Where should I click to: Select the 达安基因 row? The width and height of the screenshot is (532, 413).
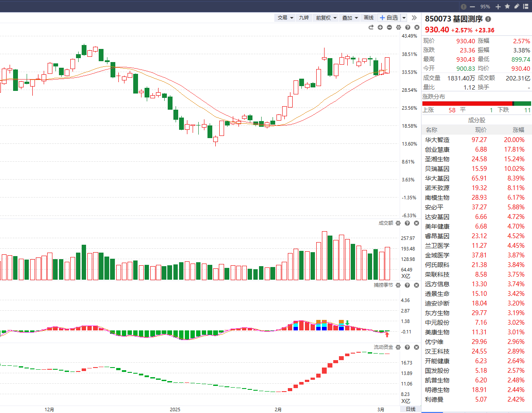pos(477,217)
